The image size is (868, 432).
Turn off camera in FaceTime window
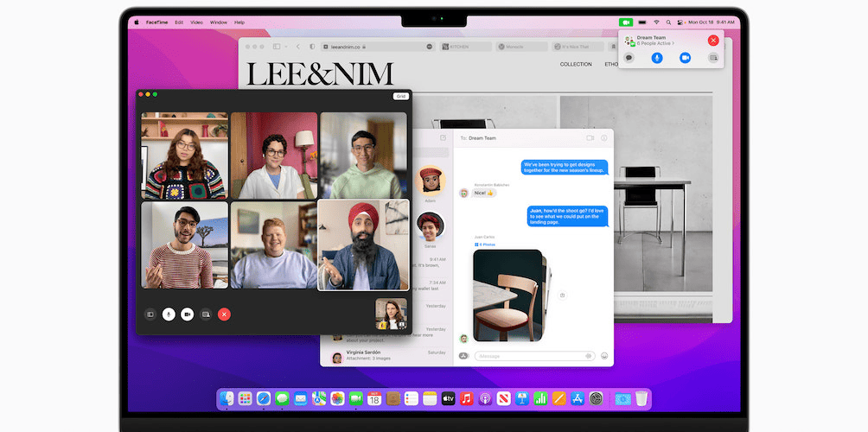187,315
